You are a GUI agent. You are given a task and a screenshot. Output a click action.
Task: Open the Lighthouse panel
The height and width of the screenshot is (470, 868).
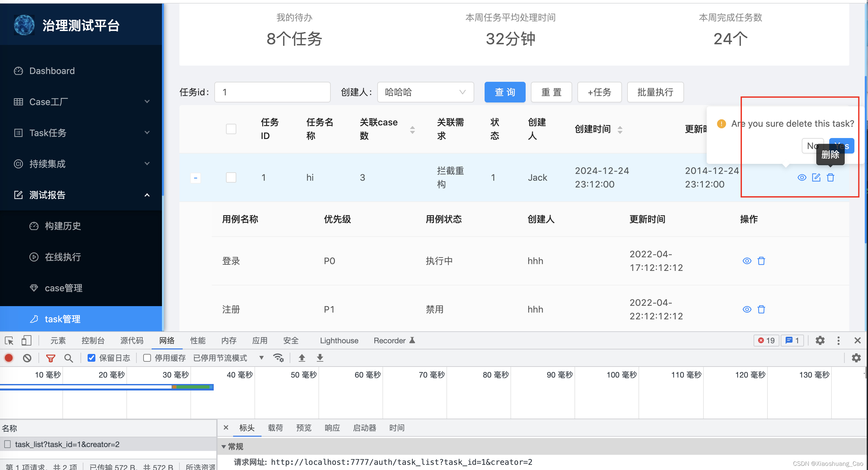339,341
